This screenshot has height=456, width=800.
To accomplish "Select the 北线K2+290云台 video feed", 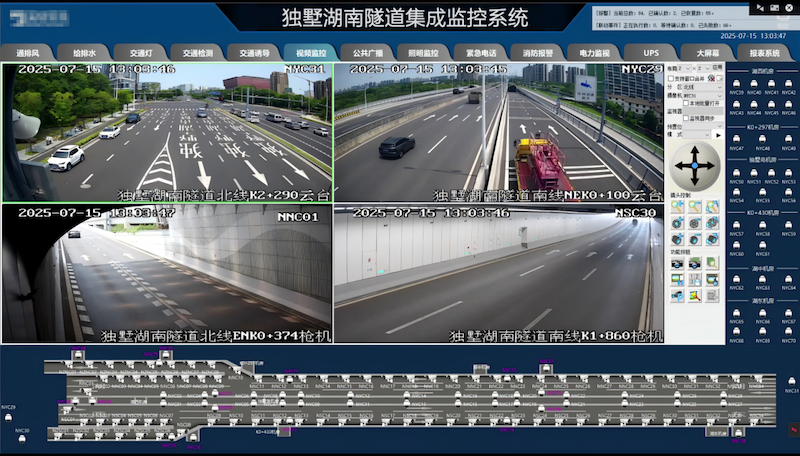I will click(x=167, y=133).
